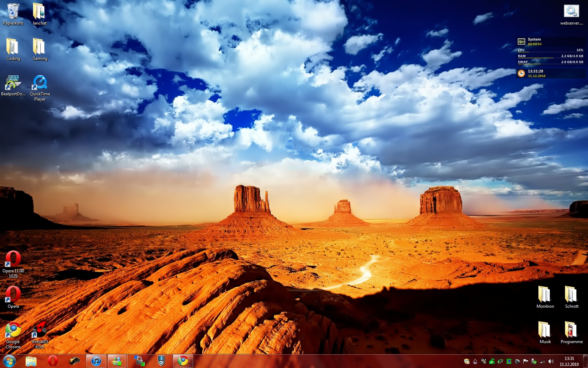
Task: Click the Action Center flag tray icon
Action: tap(525, 361)
